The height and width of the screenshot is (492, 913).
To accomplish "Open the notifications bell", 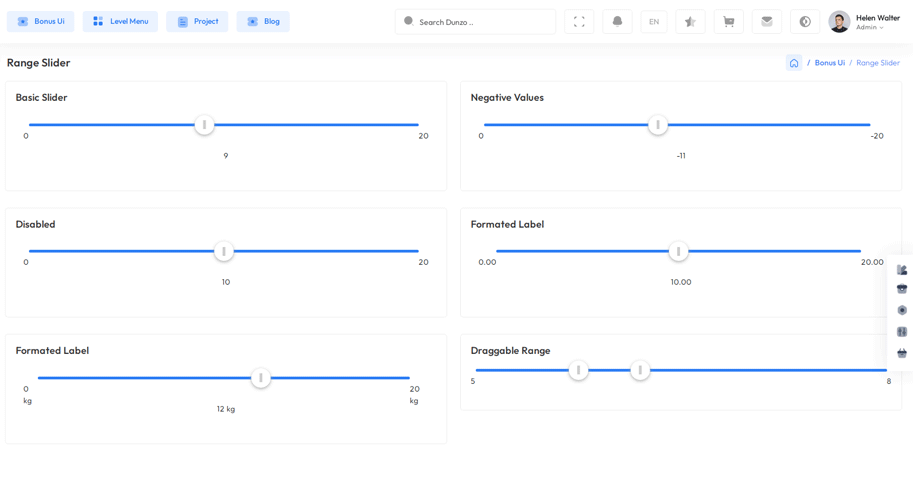I will pos(617,22).
